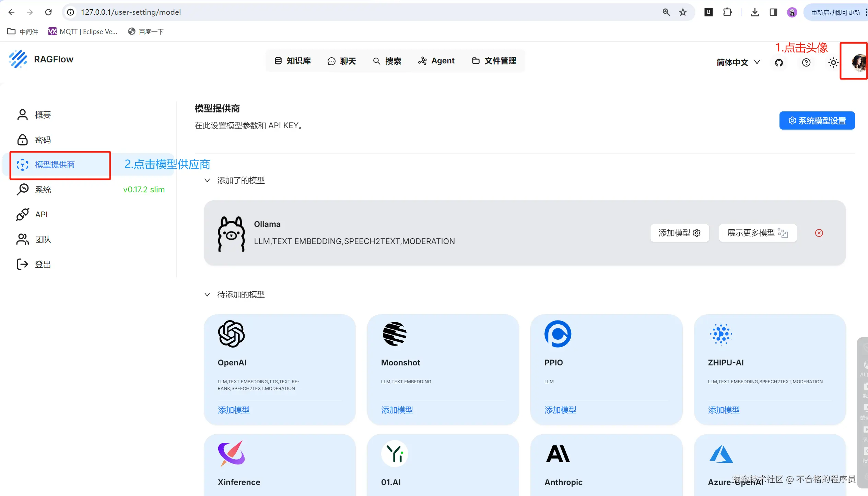Delete Ollama with the red X icon

(819, 233)
